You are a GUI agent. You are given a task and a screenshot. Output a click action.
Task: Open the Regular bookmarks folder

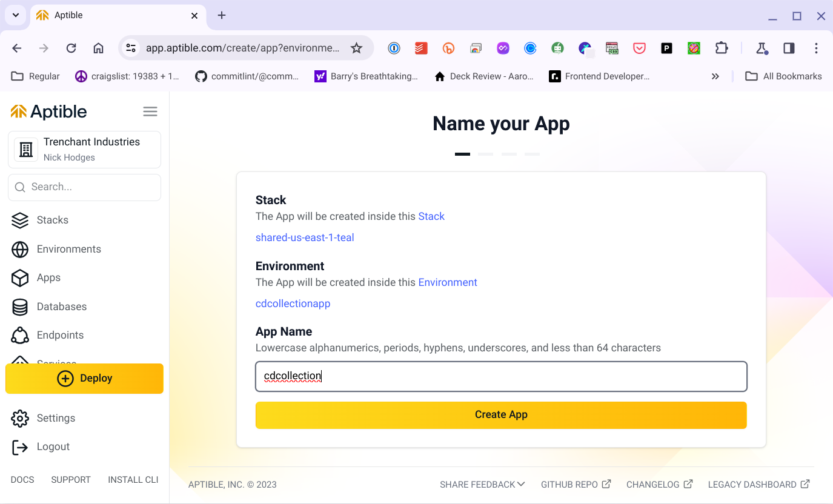tap(36, 76)
